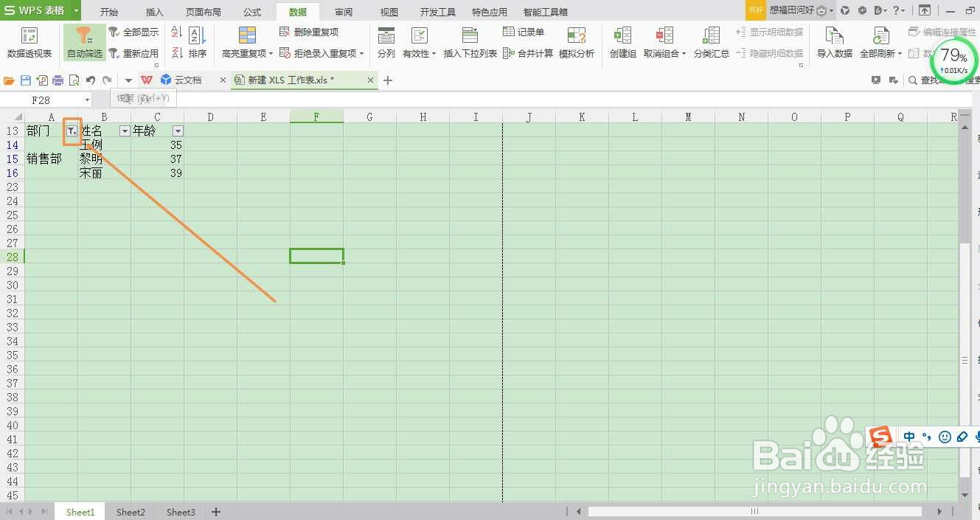Click 全部显示 to show all rows

tap(133, 32)
